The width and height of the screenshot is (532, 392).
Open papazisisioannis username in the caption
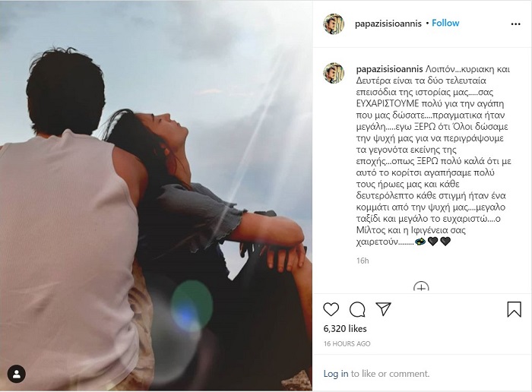point(389,70)
